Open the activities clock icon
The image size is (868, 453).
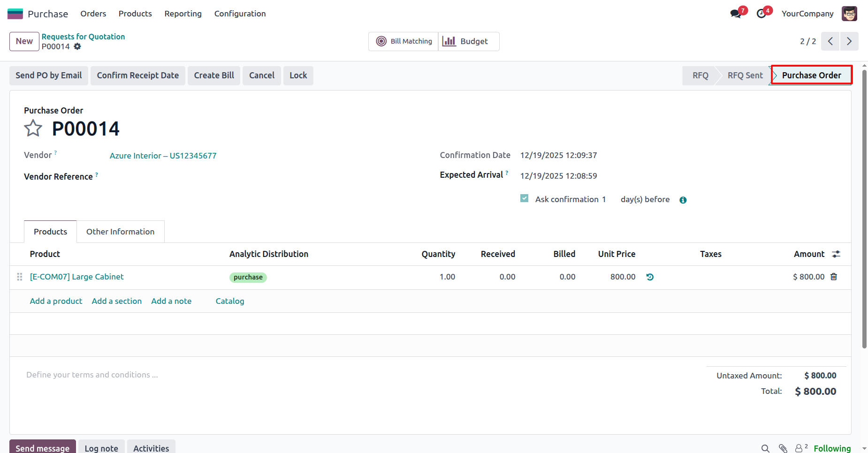tap(761, 14)
